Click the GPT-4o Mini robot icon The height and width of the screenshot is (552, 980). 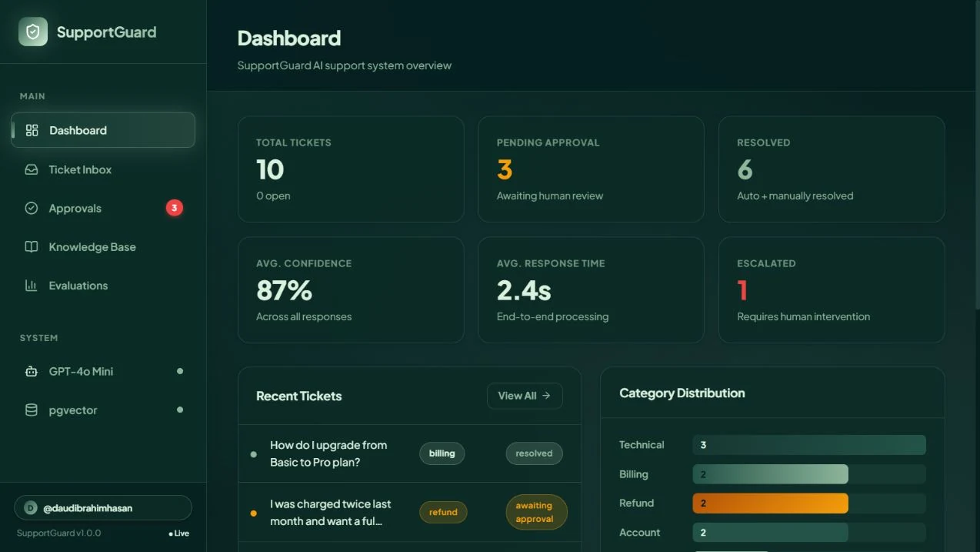point(32,371)
